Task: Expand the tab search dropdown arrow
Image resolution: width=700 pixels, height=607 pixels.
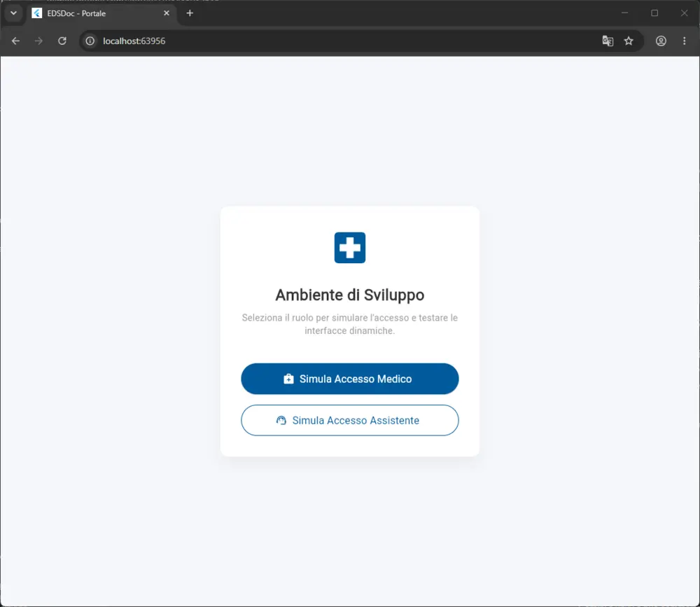Action: [13, 13]
